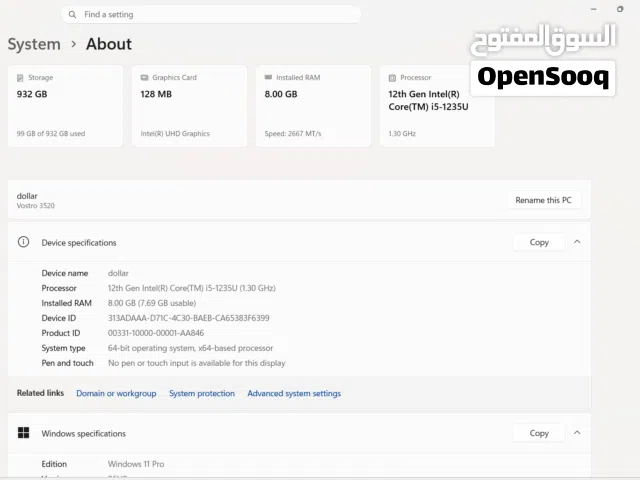The width and height of the screenshot is (640, 480).
Task: Open the Graphics Card 128 MB card
Action: [x=189, y=106]
